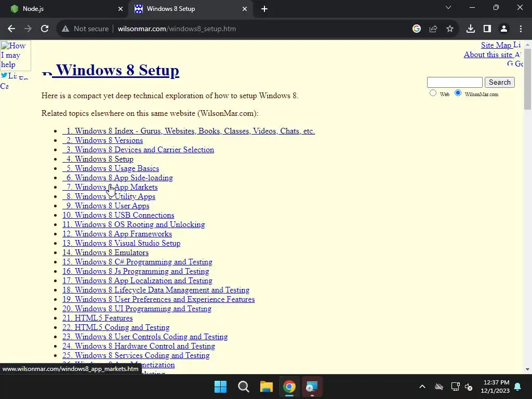Open the About this site link
532x399 pixels.
pos(488,55)
